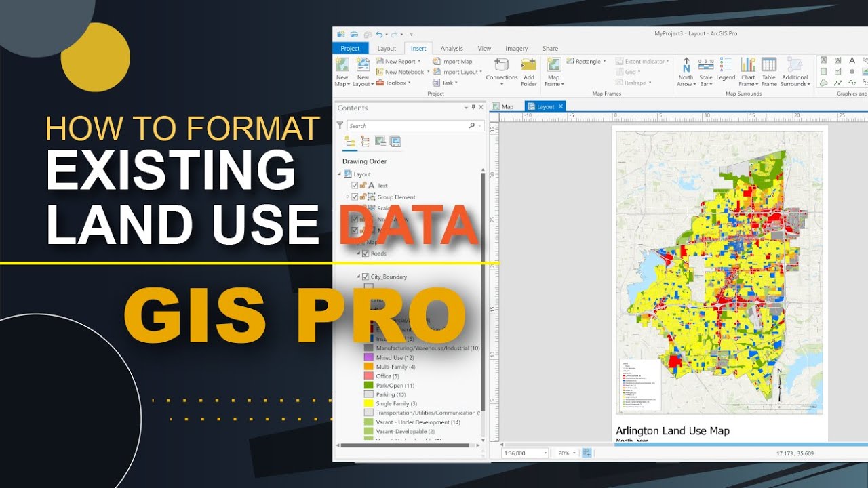Select Vacant-Developable (2) legend entry
Image resolution: width=868 pixels, height=488 pixels.
[406, 431]
